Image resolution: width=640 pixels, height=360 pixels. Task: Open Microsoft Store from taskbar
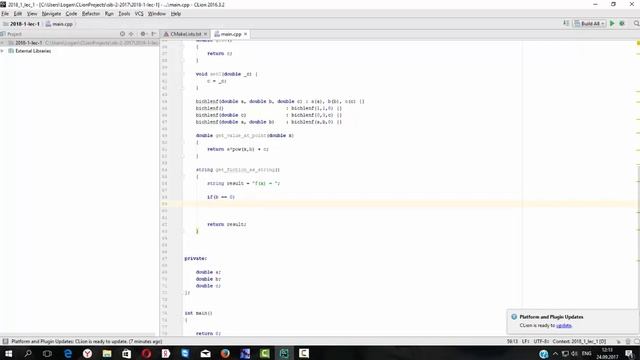coord(127,353)
